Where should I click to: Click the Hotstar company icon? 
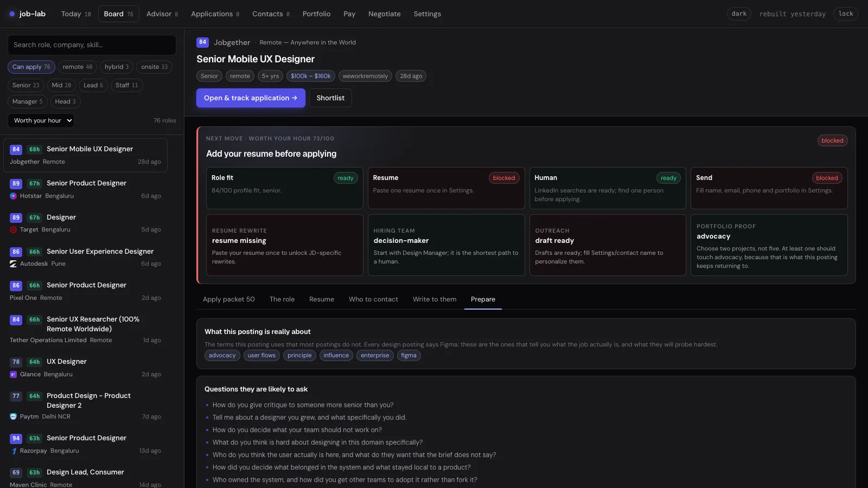[13, 196]
